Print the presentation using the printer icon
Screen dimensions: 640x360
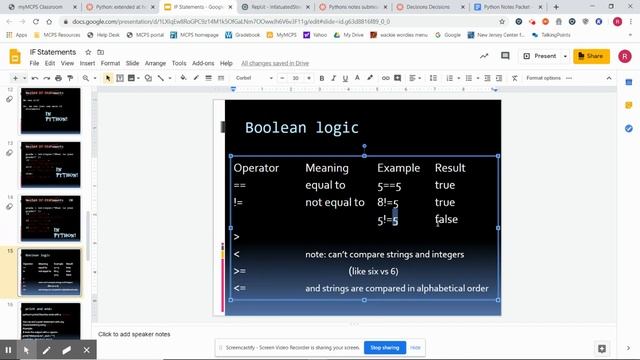pos(58,78)
